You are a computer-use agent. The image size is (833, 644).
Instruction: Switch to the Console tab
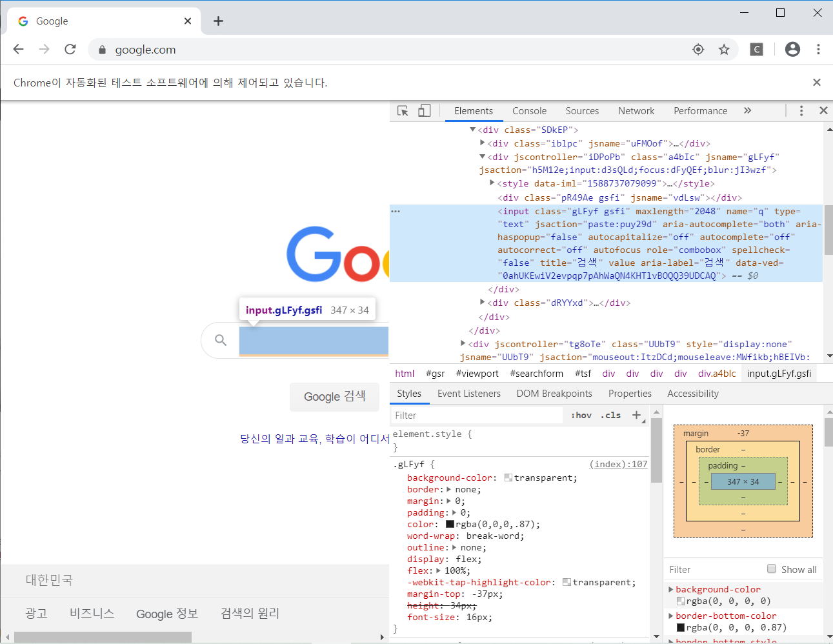pyautogui.click(x=529, y=111)
